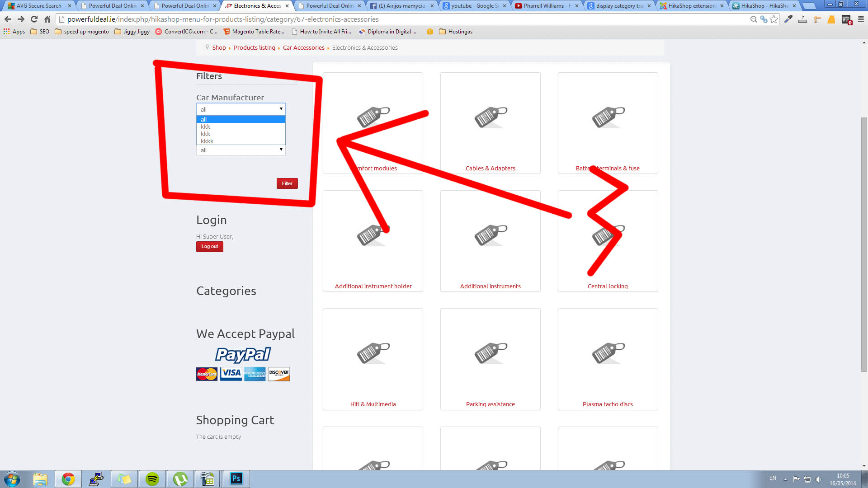
Task: Open Spotify from the taskbar
Action: pyautogui.click(x=152, y=479)
